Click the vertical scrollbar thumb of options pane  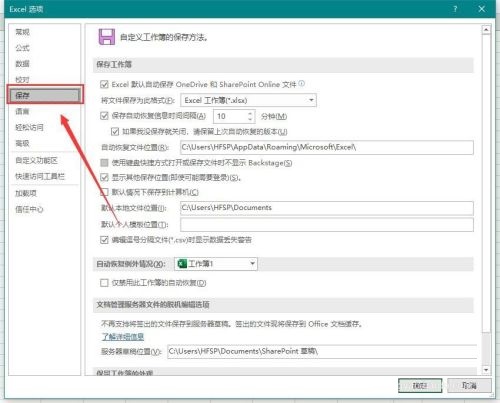486,183
